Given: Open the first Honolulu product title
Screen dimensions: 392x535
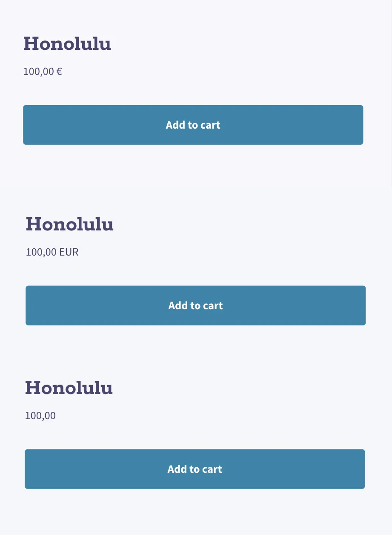Looking at the screenshot, I should pos(67,43).
